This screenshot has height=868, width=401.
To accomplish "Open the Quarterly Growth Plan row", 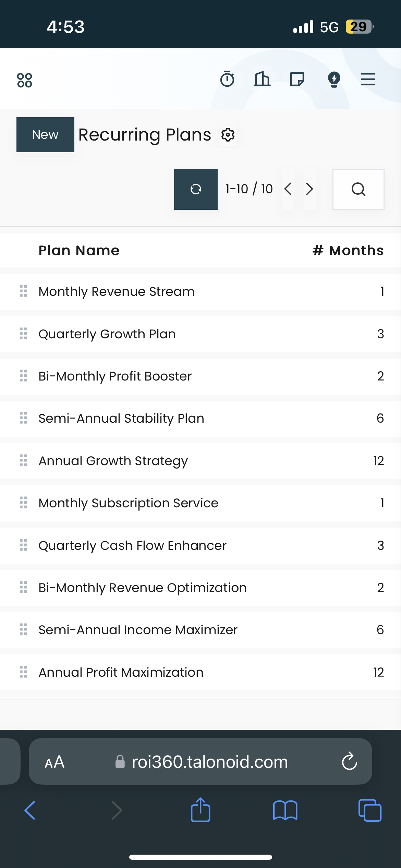I will click(x=200, y=334).
